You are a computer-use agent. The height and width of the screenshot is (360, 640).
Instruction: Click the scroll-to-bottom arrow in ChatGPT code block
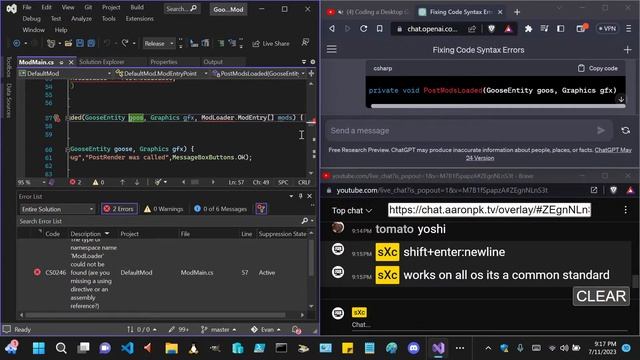pyautogui.click(x=621, y=99)
